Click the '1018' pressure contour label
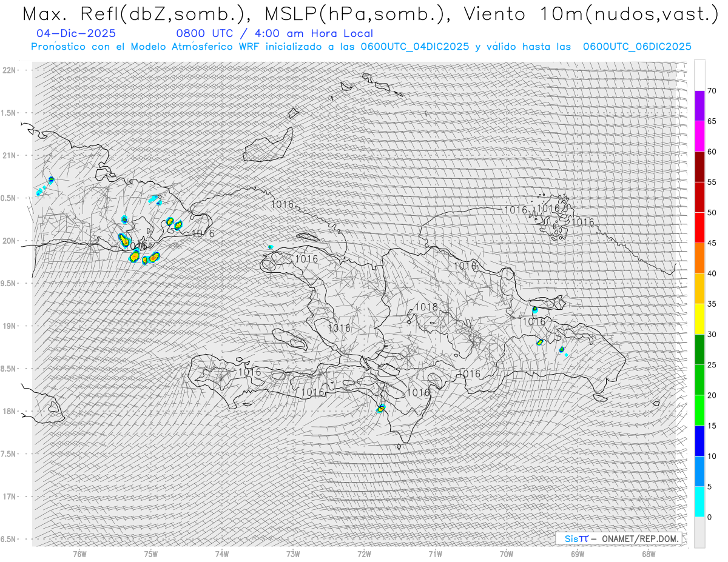The image size is (728, 562). tap(426, 307)
